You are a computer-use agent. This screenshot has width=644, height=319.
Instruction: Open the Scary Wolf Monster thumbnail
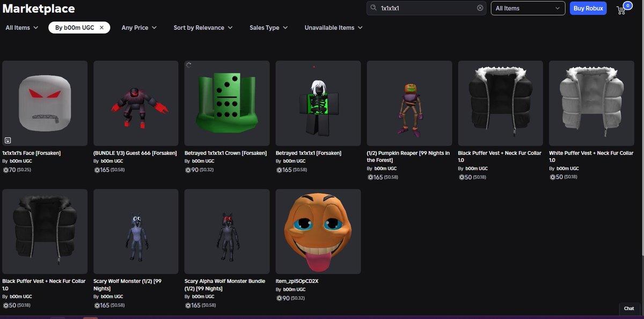point(136,231)
